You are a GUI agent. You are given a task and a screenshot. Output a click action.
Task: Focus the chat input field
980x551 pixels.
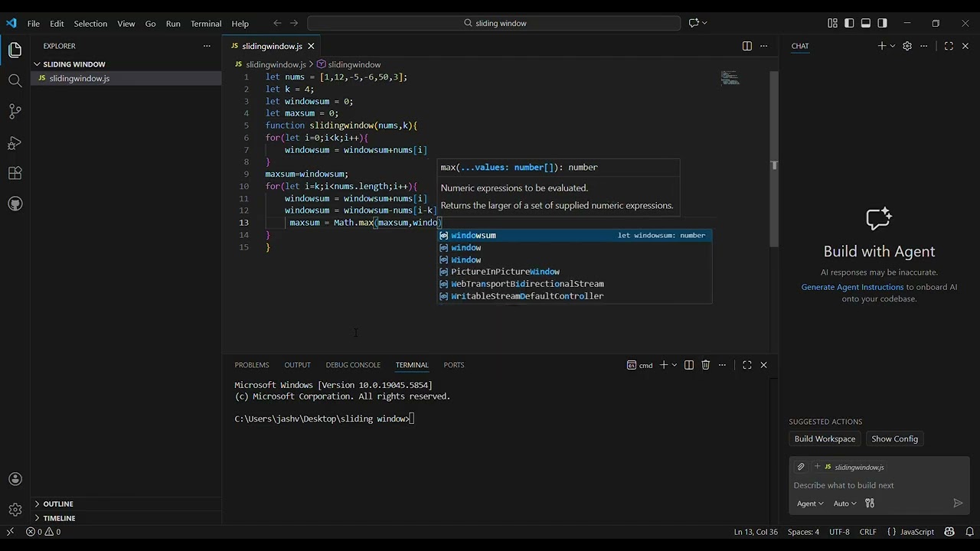(x=879, y=485)
